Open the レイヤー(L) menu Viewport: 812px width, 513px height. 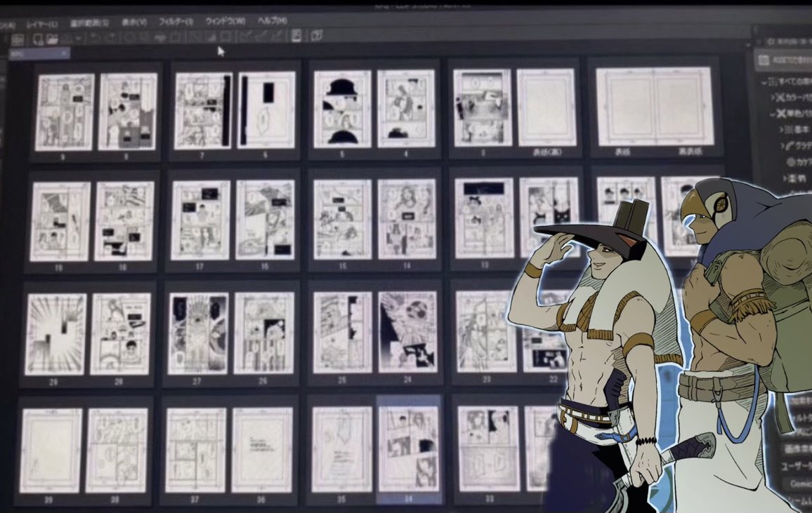pyautogui.click(x=42, y=25)
